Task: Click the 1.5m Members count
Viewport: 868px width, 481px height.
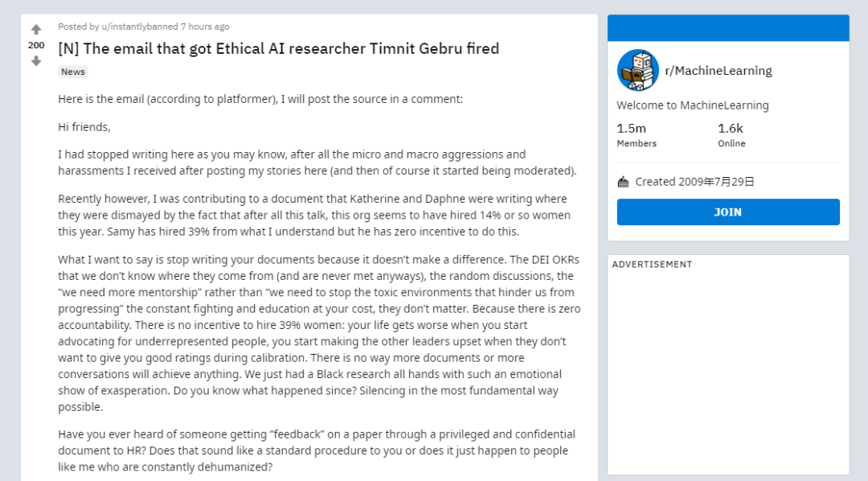Action: click(632, 129)
